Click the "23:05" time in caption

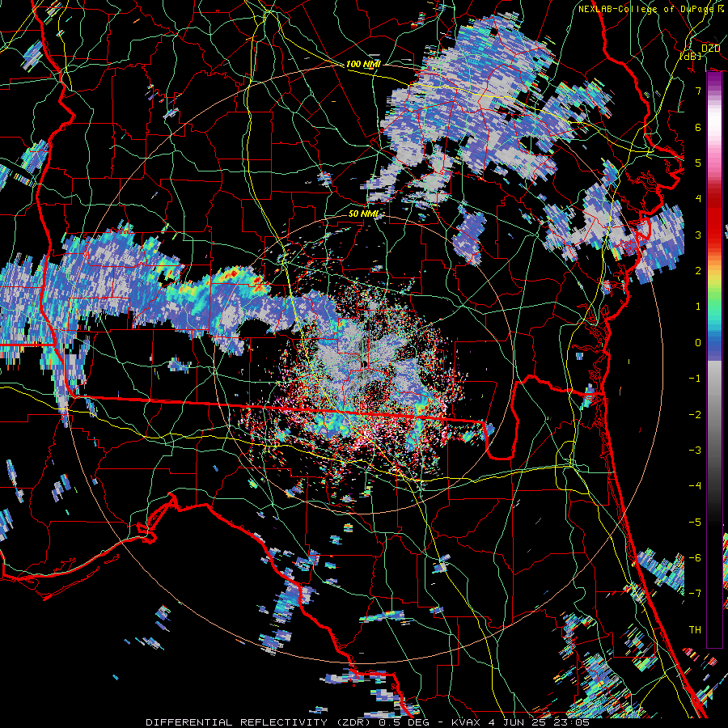click(x=572, y=722)
